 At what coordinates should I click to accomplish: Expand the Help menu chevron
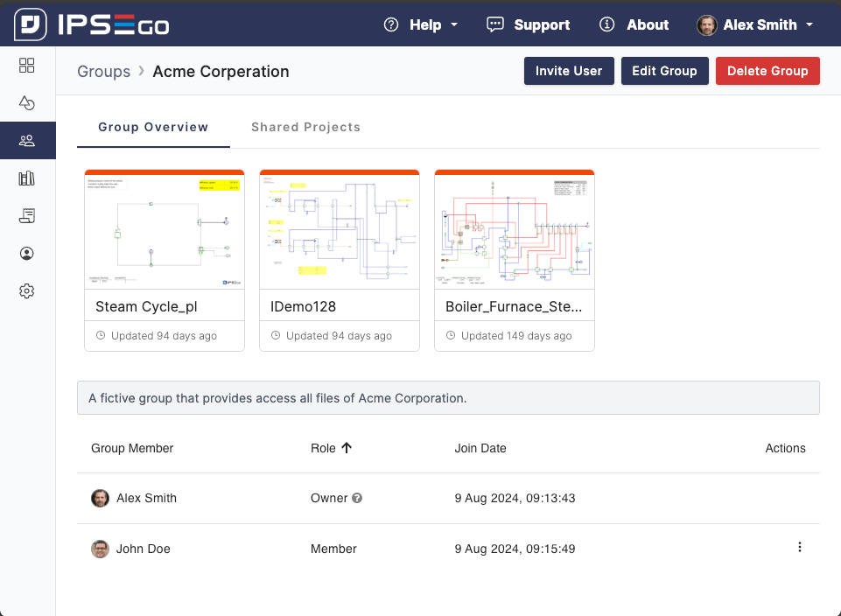tap(456, 25)
